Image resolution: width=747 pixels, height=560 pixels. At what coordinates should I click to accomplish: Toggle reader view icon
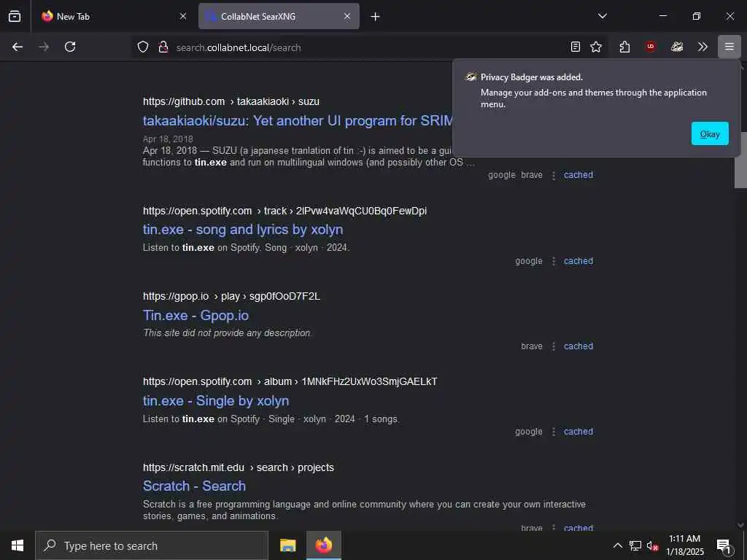point(575,47)
